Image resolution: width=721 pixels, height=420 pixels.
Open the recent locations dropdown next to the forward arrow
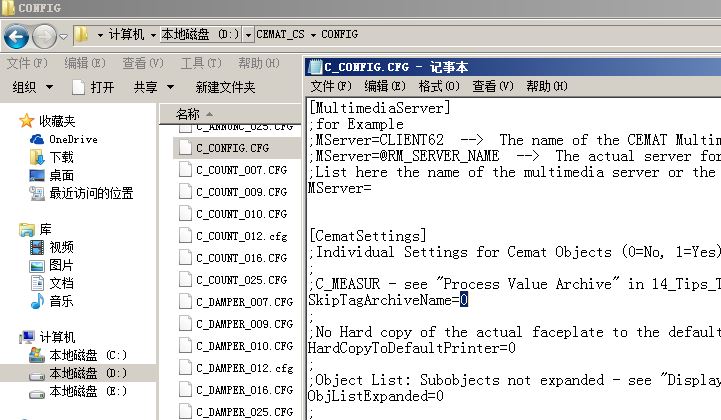click(63, 36)
